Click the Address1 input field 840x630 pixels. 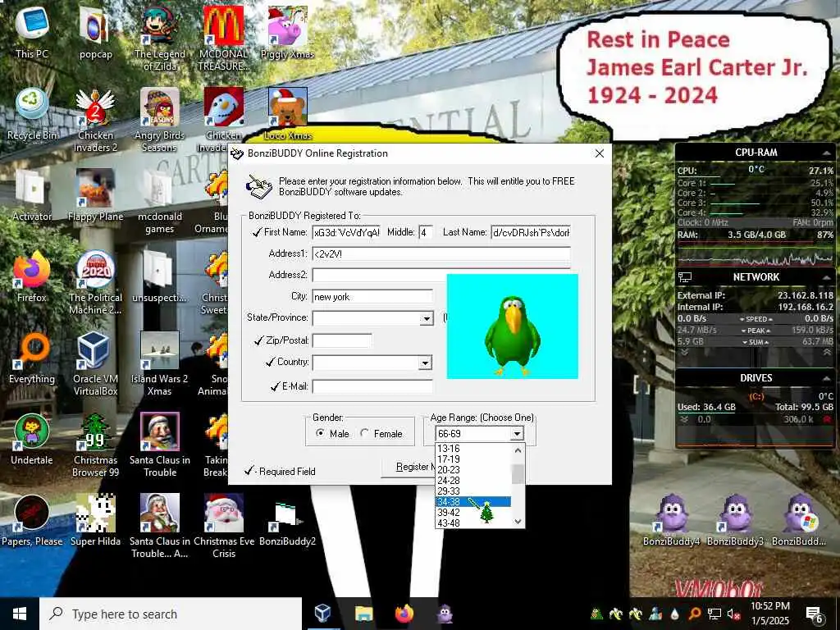pyautogui.click(x=441, y=254)
